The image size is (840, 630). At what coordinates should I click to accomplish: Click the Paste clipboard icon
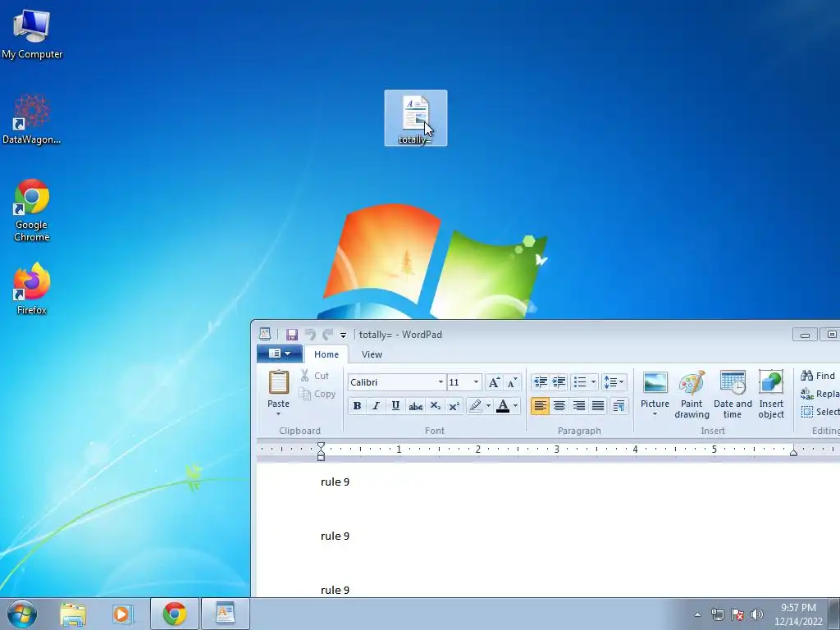[x=278, y=384]
